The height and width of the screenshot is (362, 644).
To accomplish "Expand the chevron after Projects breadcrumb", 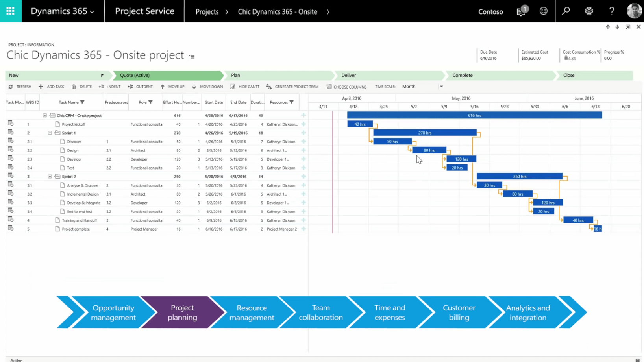I will (227, 12).
